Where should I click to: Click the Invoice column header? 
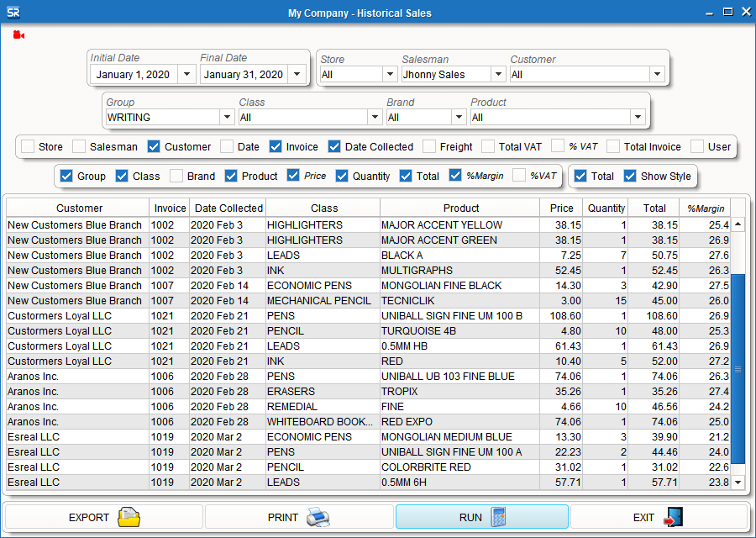(170, 208)
